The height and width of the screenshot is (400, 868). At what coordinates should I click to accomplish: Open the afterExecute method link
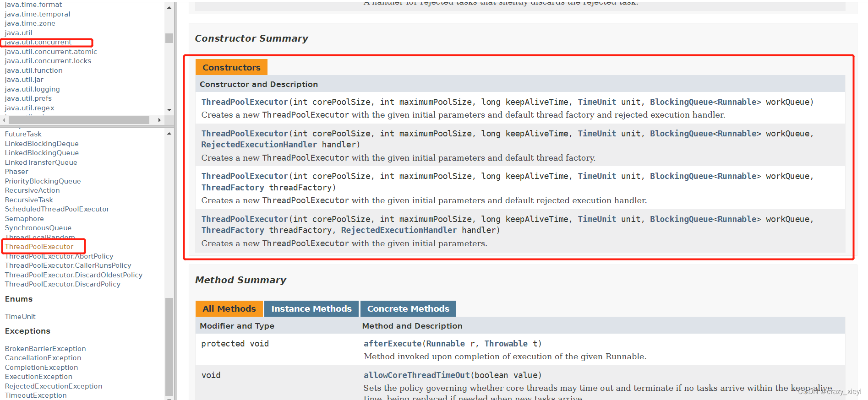click(393, 344)
